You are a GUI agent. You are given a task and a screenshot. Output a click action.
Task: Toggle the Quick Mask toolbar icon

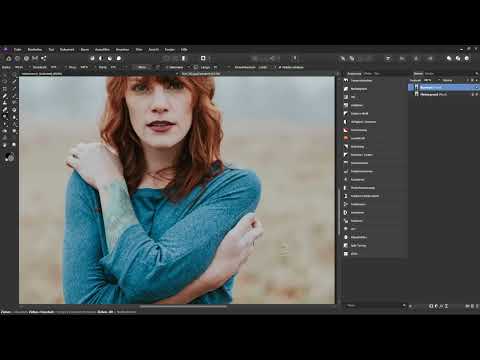[x=203, y=58]
